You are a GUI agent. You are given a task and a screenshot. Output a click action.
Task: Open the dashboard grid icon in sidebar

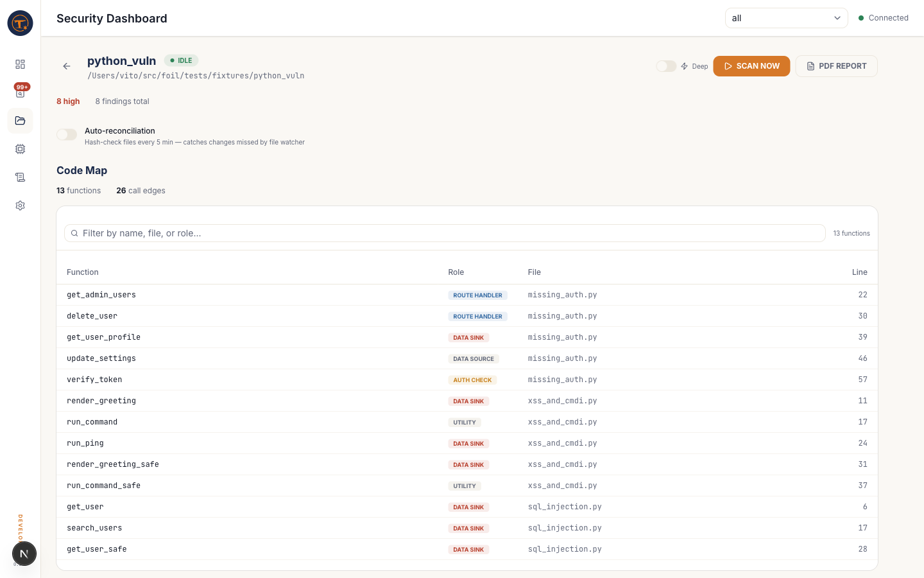(x=20, y=64)
